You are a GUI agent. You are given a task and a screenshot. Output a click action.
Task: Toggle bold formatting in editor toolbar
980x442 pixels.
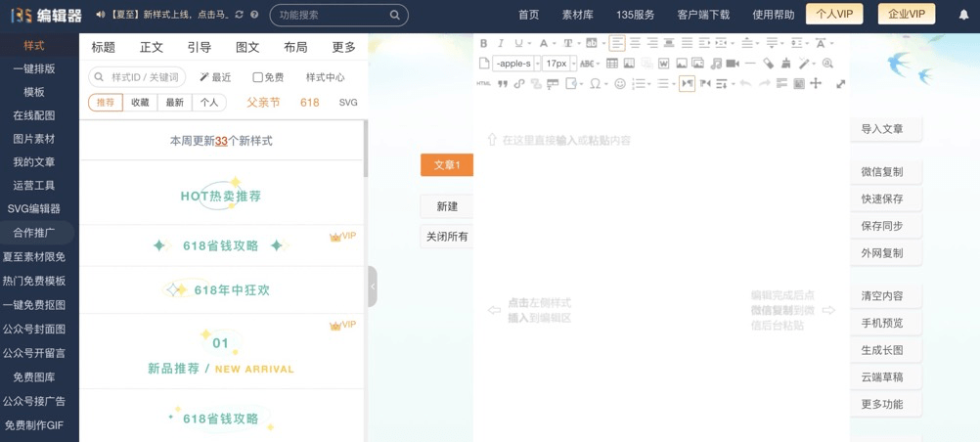tap(483, 42)
